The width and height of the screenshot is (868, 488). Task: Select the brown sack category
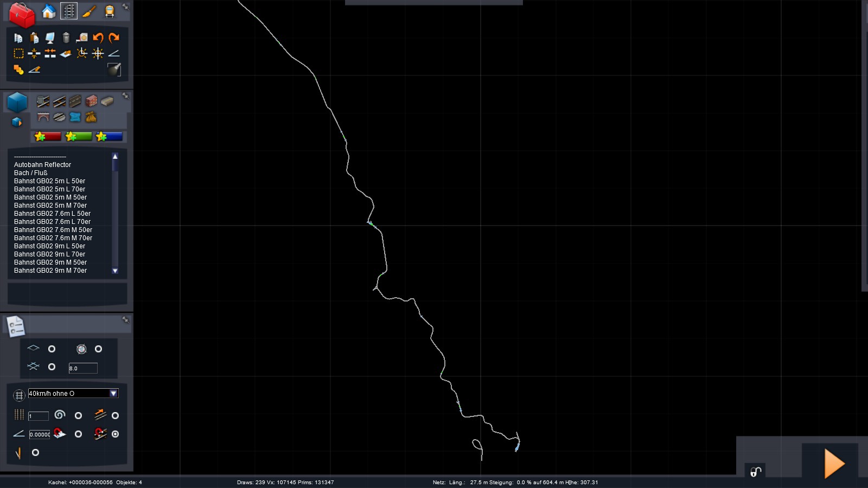click(91, 117)
